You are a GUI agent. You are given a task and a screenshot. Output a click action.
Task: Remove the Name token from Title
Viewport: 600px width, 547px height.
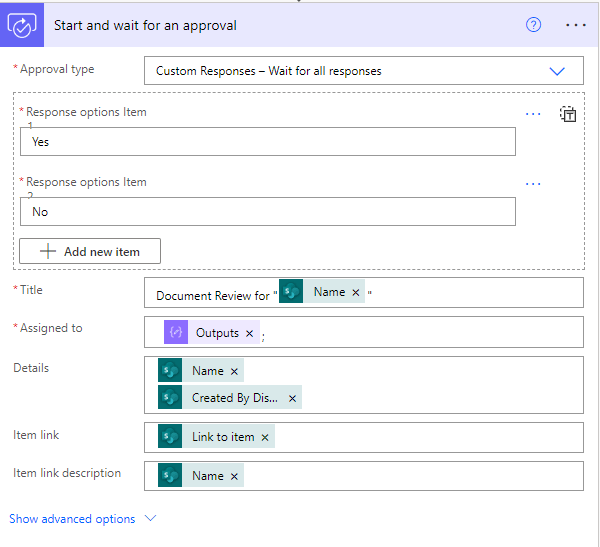pyautogui.click(x=355, y=293)
